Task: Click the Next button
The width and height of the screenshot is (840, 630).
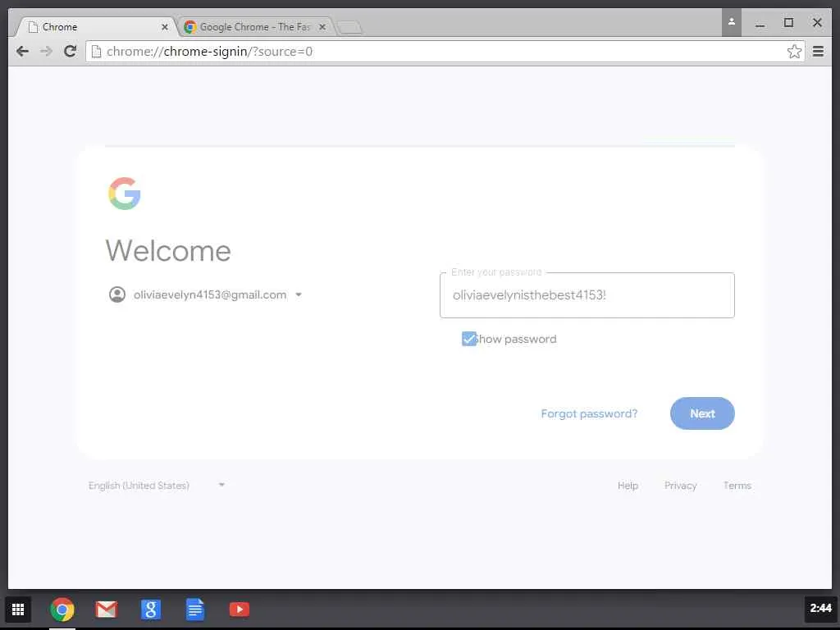Action: click(702, 413)
